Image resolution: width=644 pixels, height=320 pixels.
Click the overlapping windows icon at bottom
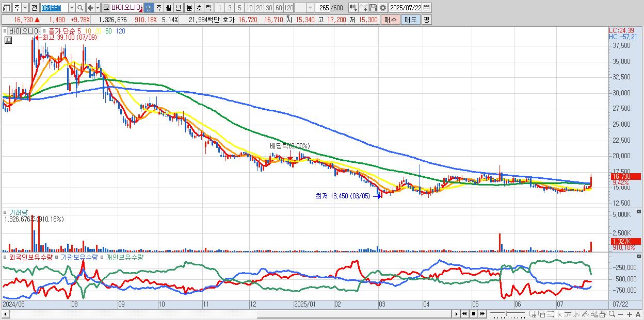tap(542, 314)
